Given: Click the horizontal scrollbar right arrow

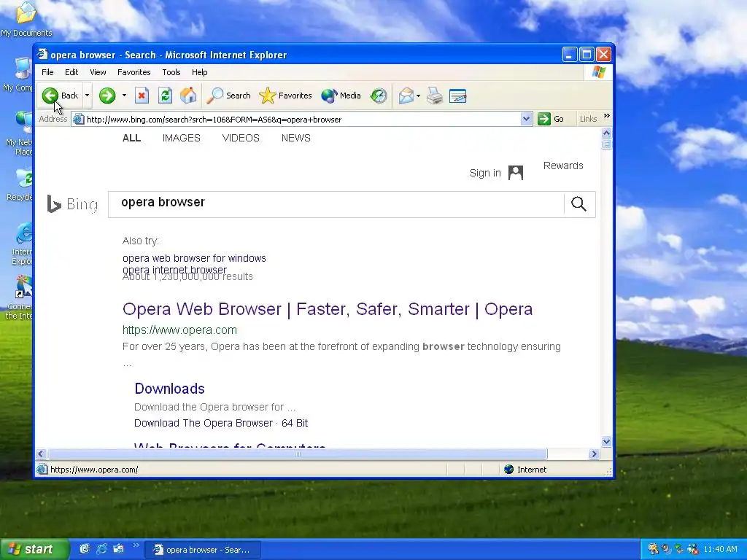Looking at the screenshot, I should (x=594, y=454).
